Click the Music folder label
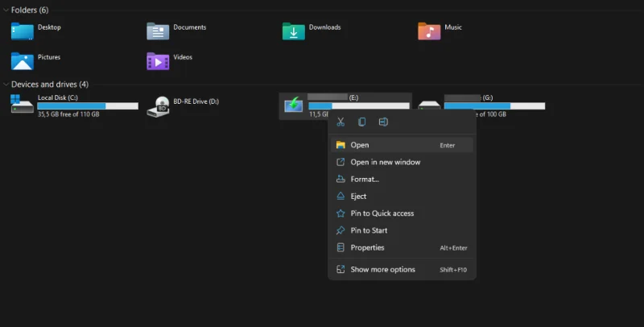 (453, 27)
